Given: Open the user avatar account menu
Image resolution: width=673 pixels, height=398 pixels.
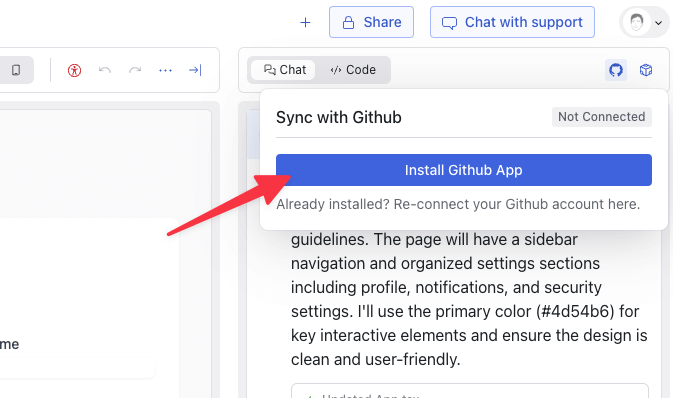Looking at the screenshot, I should tap(644, 22).
